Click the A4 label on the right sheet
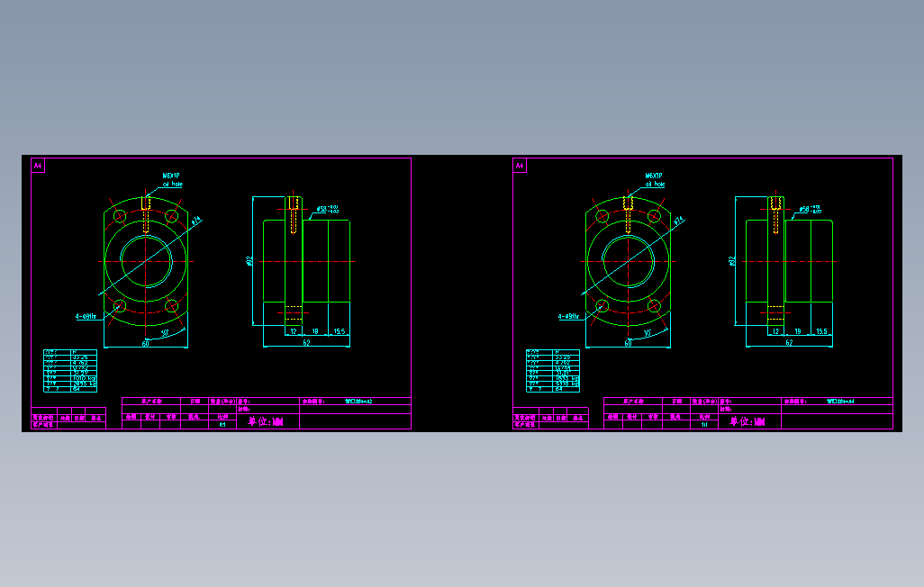924x587 pixels. coord(520,167)
